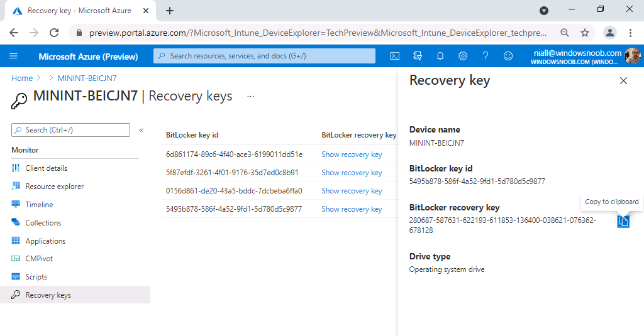Go back in the browser
This screenshot has height=336, width=644.
coord(14,33)
